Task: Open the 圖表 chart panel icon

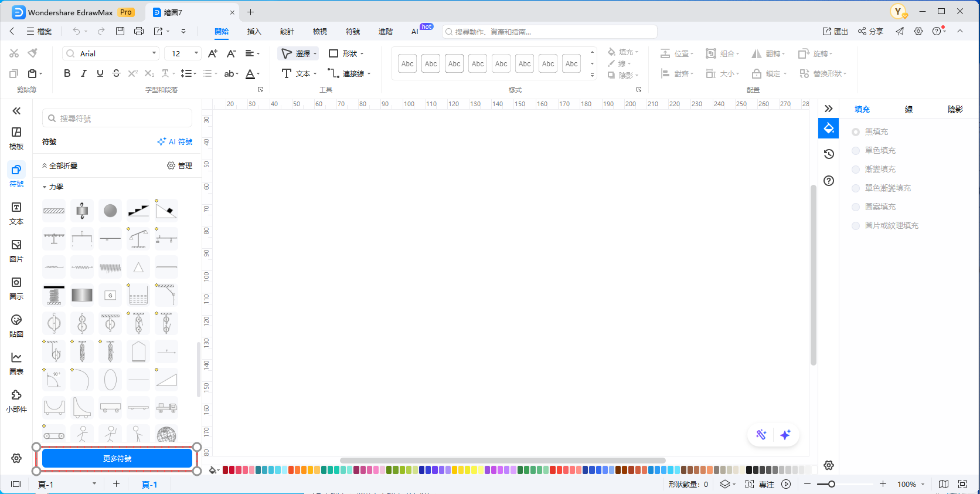Action: 16,363
